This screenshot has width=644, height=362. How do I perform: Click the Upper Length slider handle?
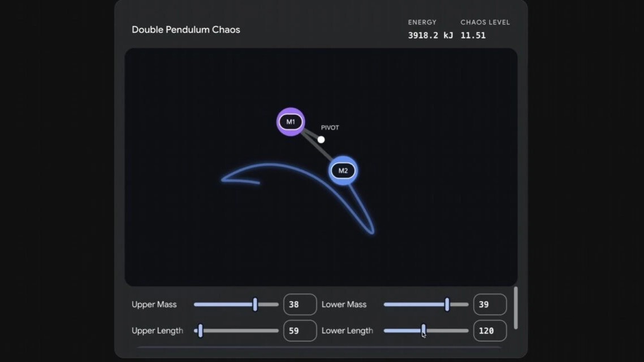point(200,330)
